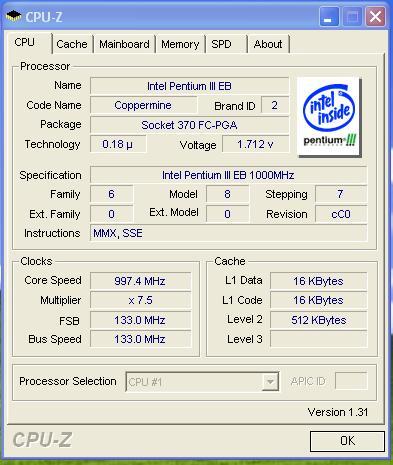Click the disabled maximize button
This screenshot has width=393, height=465.
point(352,17)
